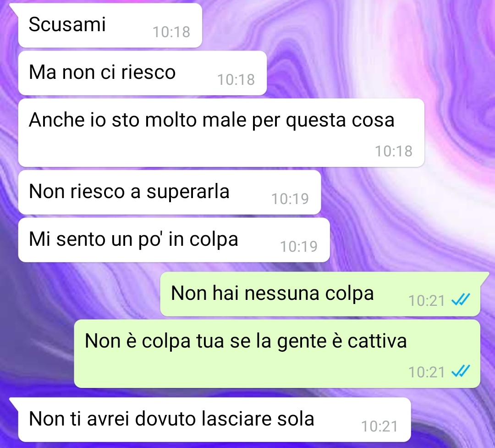Tap the 'Scusami' message bubble
This screenshot has width=495, height=448.
(x=110, y=25)
